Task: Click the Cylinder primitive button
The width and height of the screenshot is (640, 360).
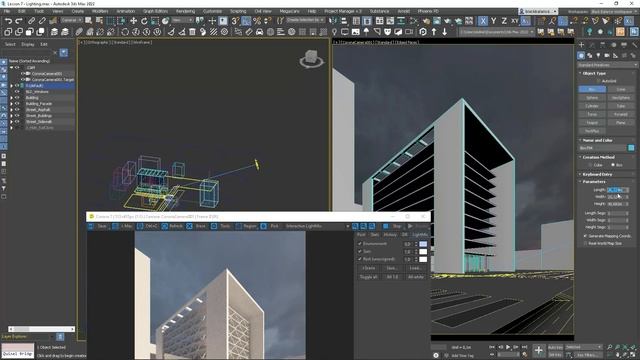Action: [592, 106]
